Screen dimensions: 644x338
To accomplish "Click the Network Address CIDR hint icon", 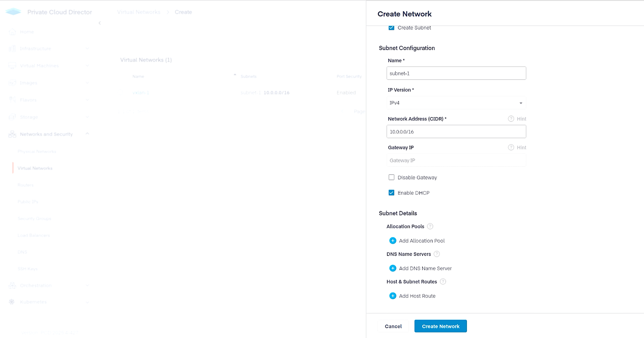I will 511,119.
